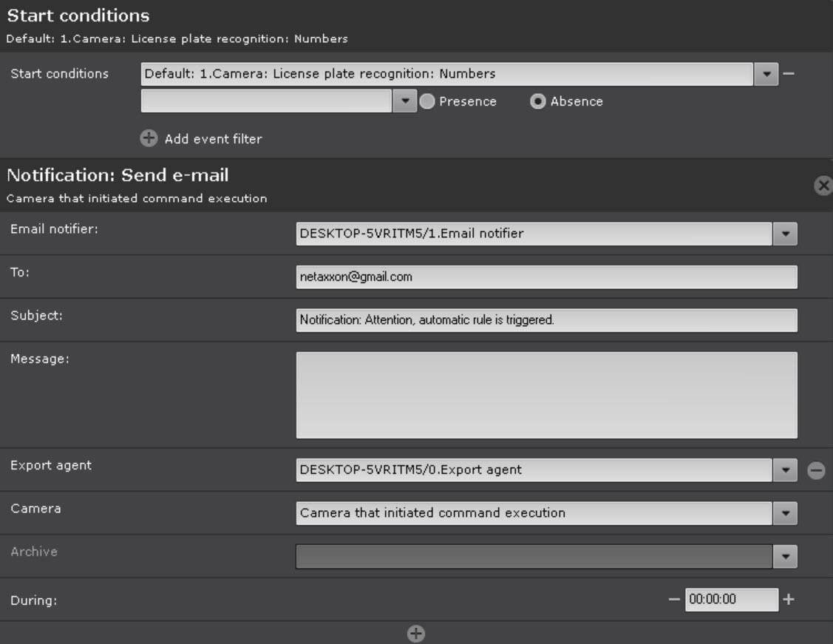Click the Add event filter plus icon
833x644 pixels.
(149, 138)
